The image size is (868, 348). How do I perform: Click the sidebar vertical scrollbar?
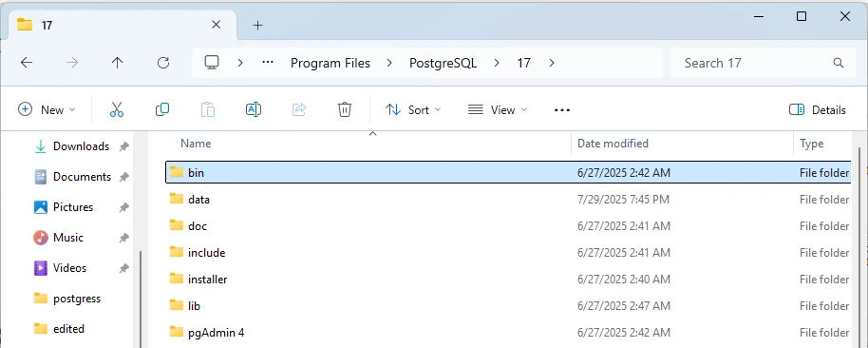[140, 300]
